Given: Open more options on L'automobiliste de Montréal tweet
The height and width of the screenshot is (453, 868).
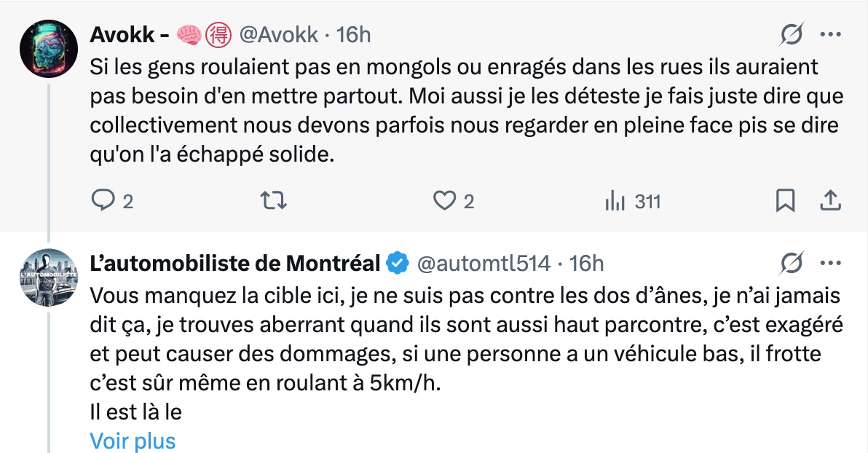Looking at the screenshot, I should click(x=830, y=263).
